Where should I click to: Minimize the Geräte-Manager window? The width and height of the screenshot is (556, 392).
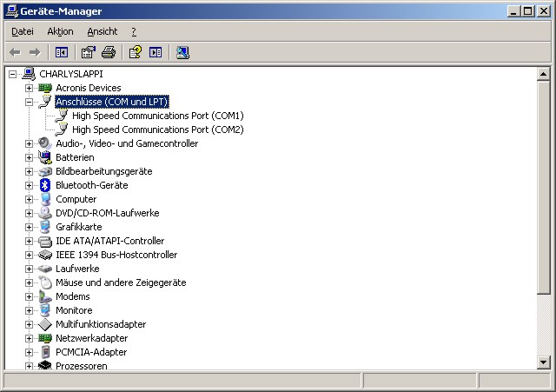click(x=513, y=11)
